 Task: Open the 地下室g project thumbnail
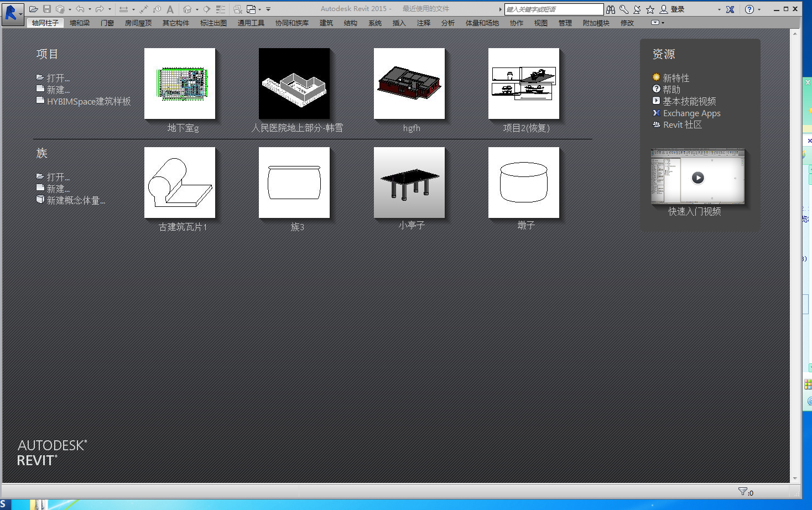coord(180,84)
